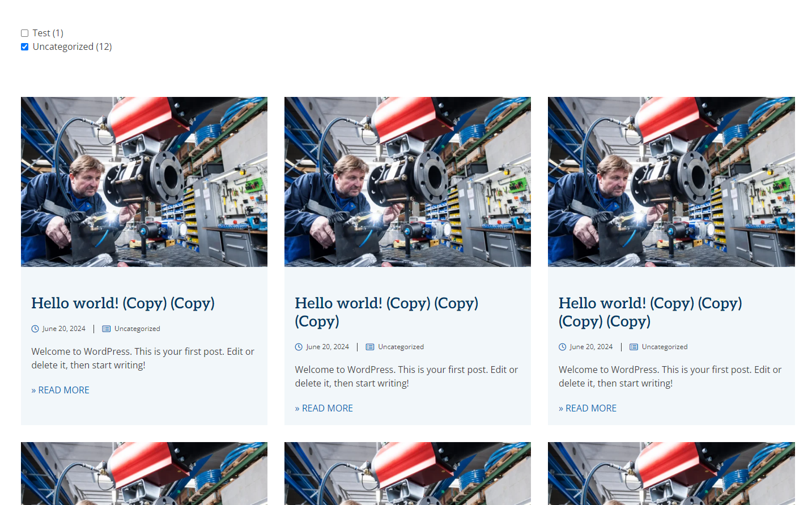Uncheck the Uncategorized category checkbox

click(24, 47)
